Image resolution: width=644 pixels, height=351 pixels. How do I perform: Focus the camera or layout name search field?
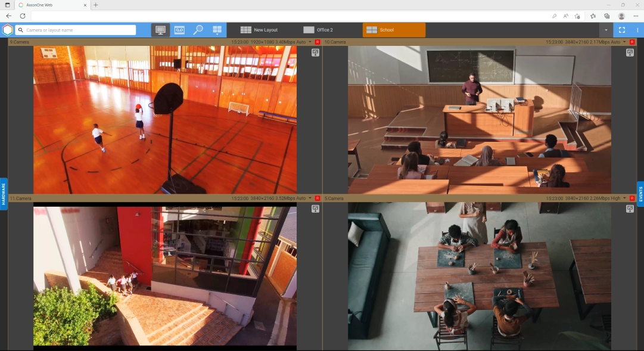click(x=76, y=30)
